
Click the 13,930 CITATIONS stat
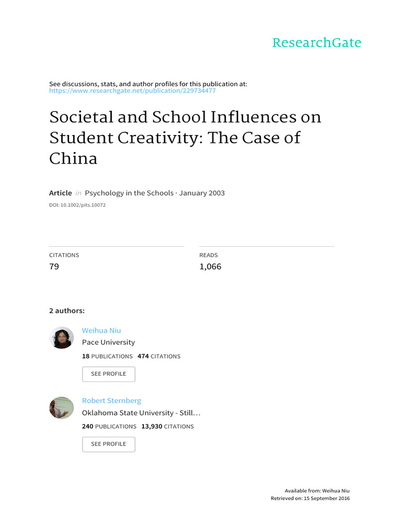(167, 427)
